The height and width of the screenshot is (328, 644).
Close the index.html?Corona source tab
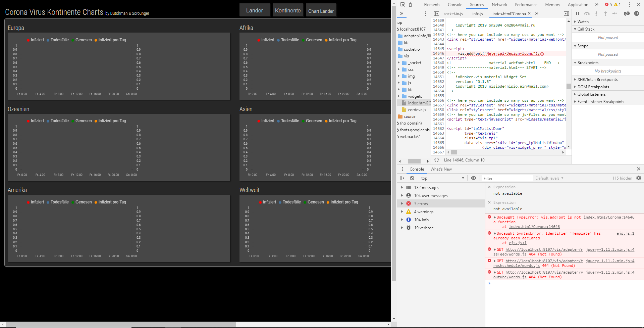tap(529, 13)
